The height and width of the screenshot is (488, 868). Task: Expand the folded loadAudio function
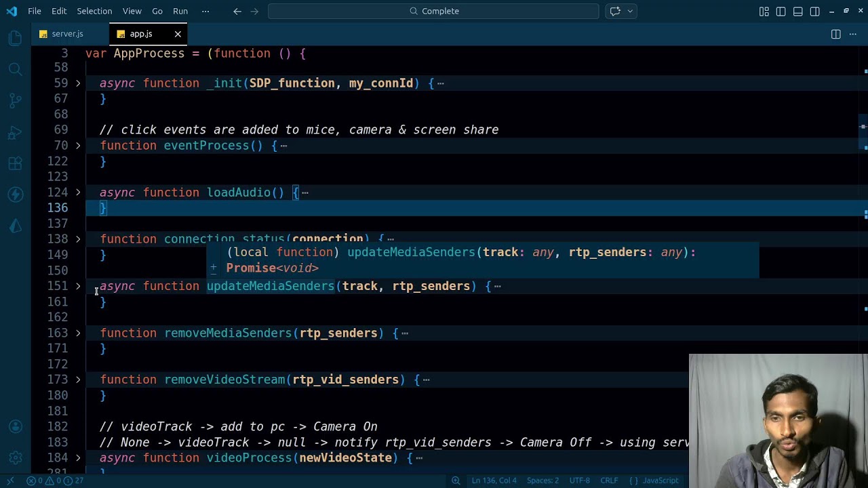click(x=78, y=192)
